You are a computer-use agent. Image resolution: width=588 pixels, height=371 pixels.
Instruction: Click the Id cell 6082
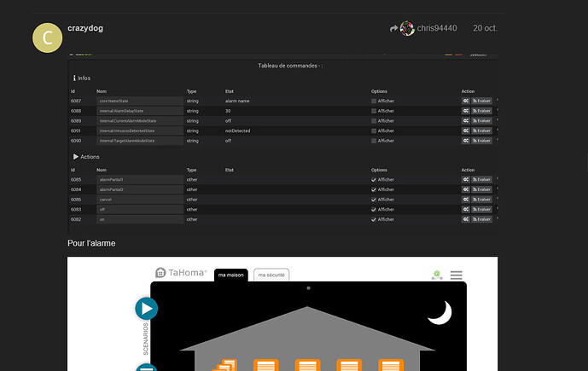point(76,219)
